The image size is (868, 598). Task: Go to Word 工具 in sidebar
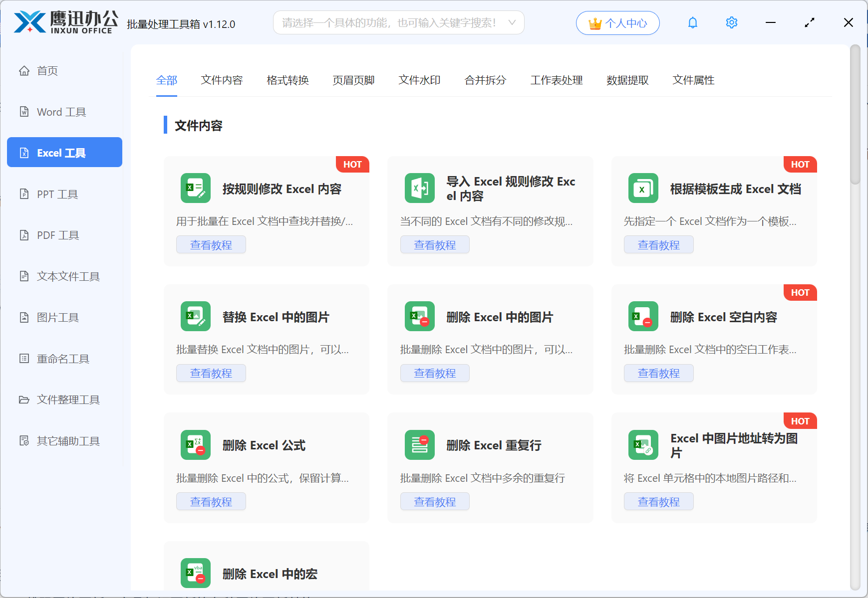coord(61,112)
